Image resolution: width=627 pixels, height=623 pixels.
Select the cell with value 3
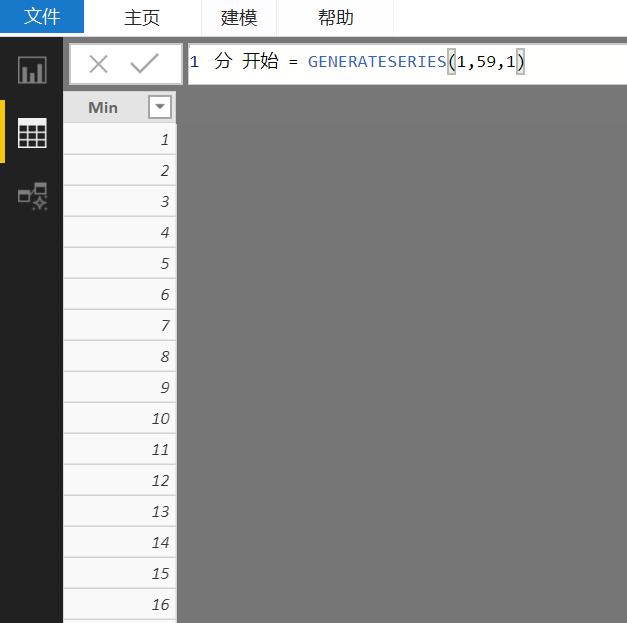(x=120, y=201)
